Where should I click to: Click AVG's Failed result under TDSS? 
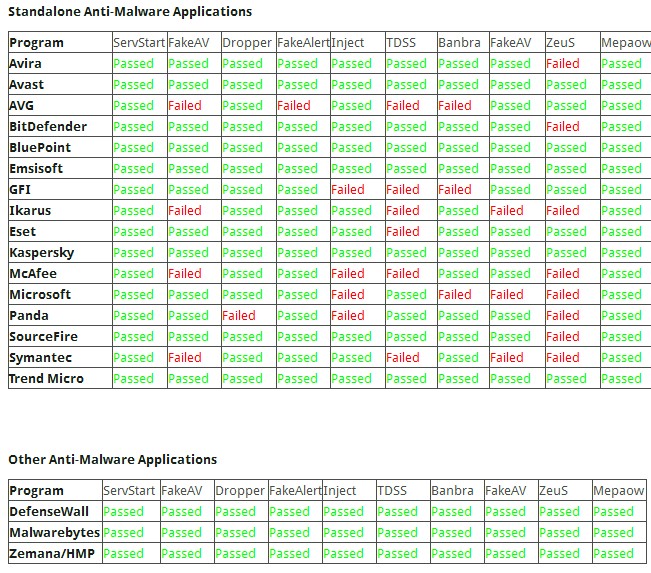coord(402,105)
